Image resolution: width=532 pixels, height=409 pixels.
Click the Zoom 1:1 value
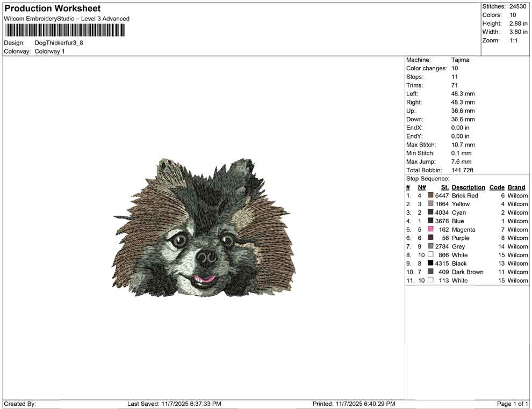[x=514, y=40]
